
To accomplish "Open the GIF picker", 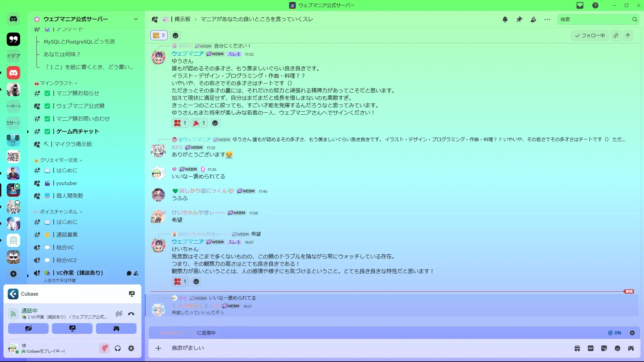I will pyautogui.click(x=591, y=348).
